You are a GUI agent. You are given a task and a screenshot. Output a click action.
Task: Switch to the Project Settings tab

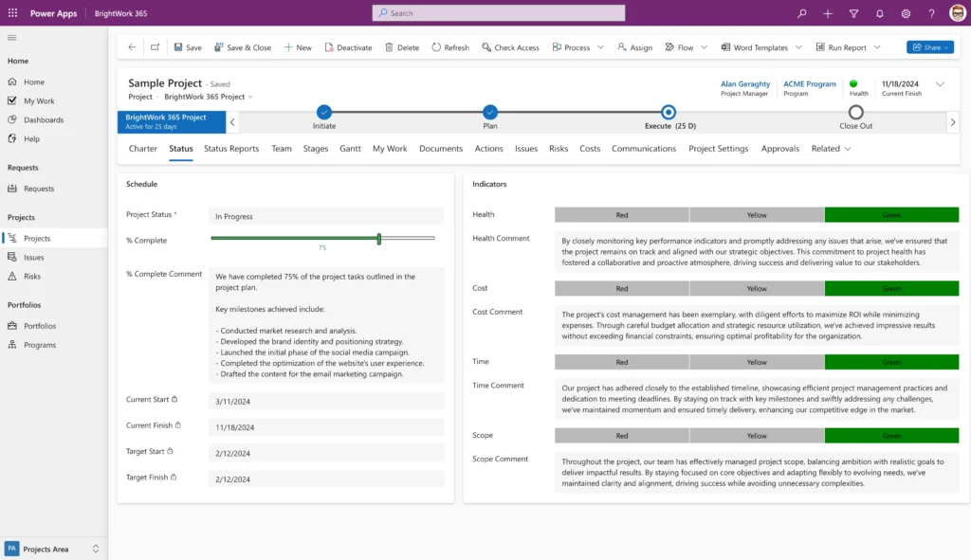(x=719, y=149)
